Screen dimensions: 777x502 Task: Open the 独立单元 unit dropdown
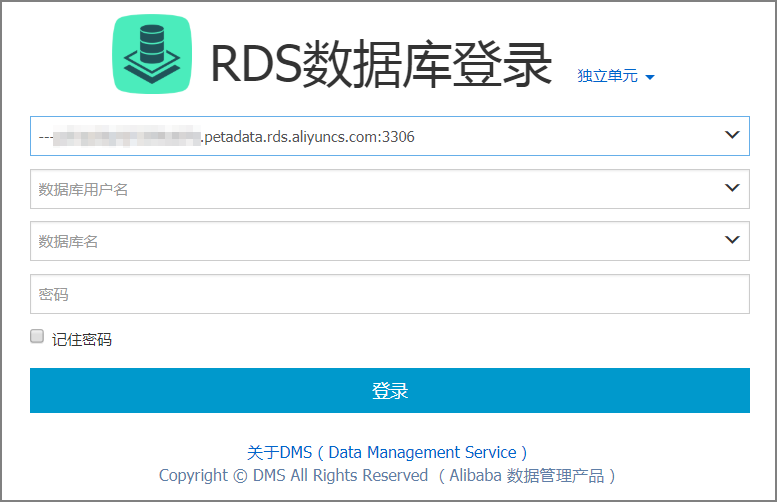tap(615, 76)
